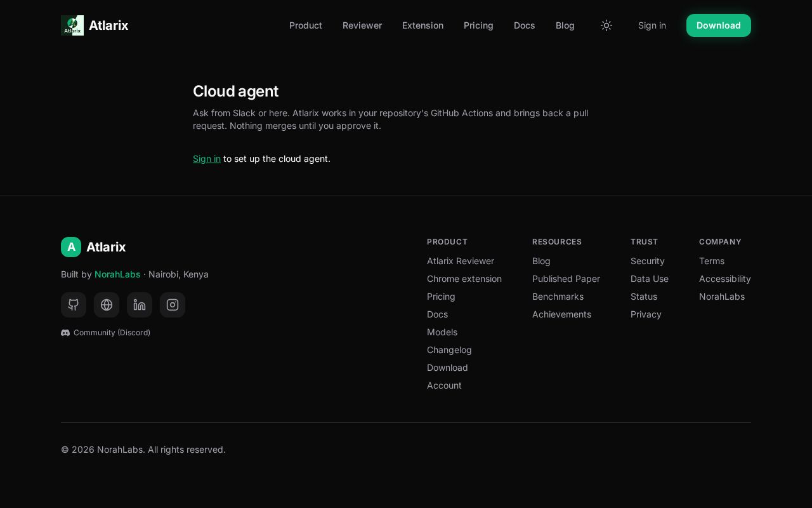Screen dimensions: 812x508
Task: Open Security footer link
Action: click(648, 261)
